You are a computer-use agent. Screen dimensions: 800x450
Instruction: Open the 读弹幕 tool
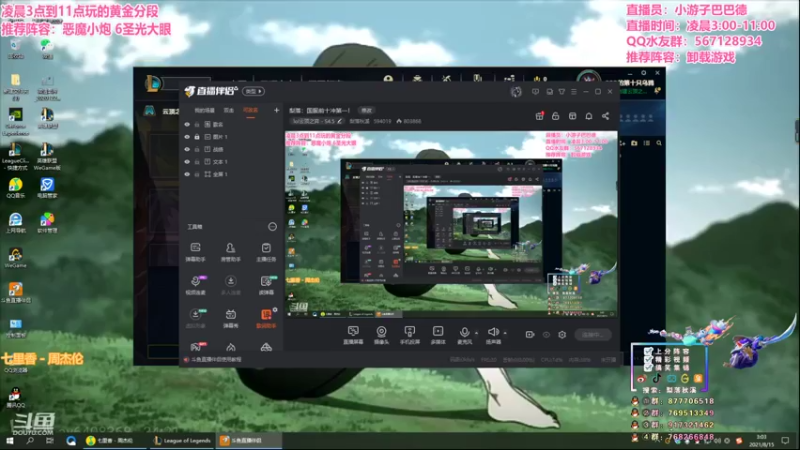tap(266, 285)
